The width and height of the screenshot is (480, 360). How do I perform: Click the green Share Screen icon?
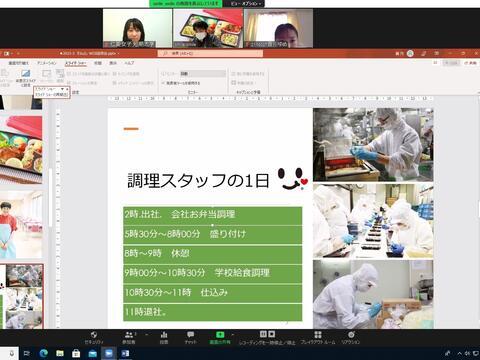220,335
